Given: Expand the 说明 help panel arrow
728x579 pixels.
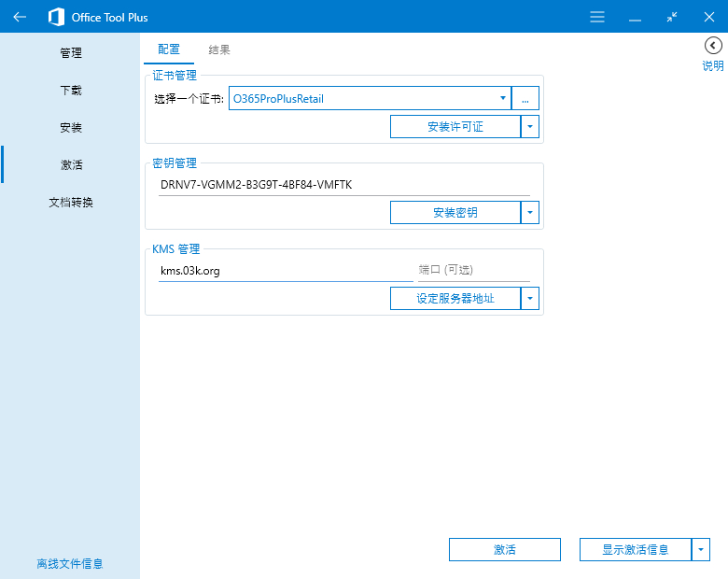Looking at the screenshot, I should pos(713,46).
